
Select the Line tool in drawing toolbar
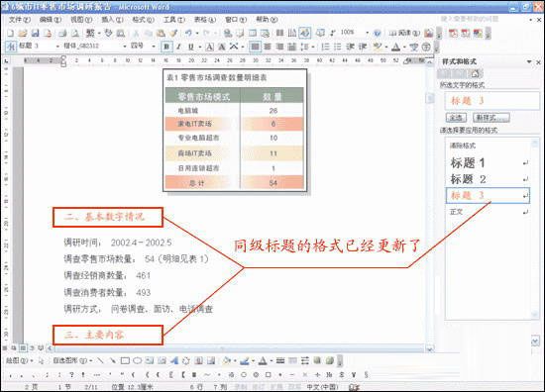coord(100,361)
